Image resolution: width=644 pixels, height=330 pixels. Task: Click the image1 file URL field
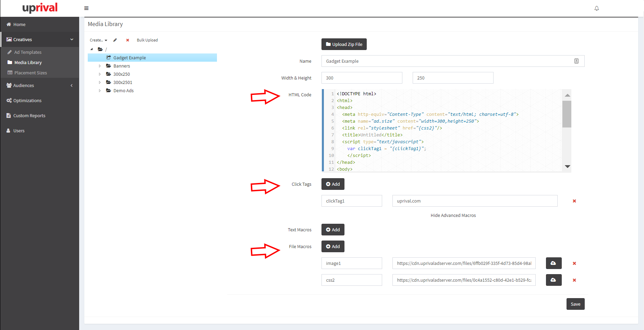tap(464, 263)
